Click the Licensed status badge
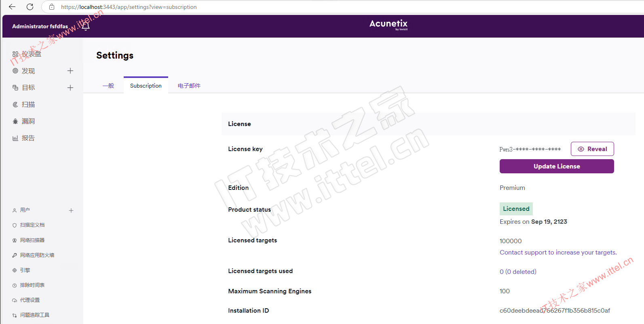This screenshot has width=644, height=324. pyautogui.click(x=516, y=209)
